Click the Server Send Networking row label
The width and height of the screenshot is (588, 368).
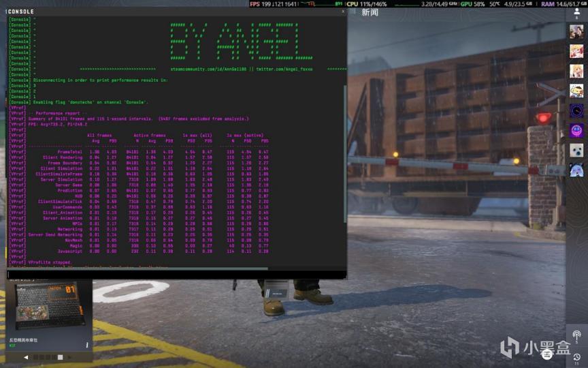[x=55, y=234]
